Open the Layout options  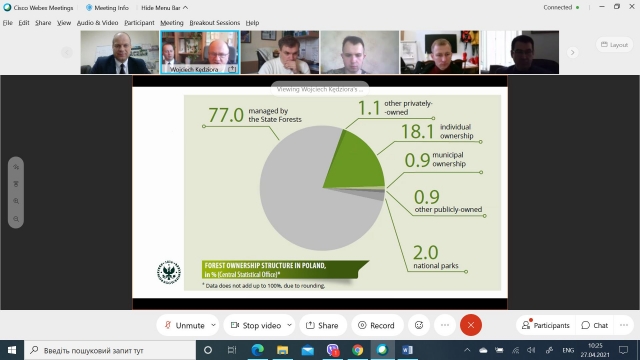tap(614, 44)
